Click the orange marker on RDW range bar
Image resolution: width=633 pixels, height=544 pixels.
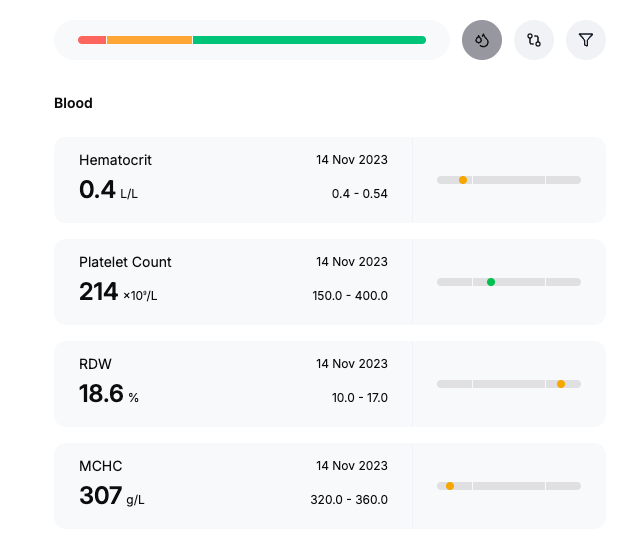pyautogui.click(x=561, y=384)
